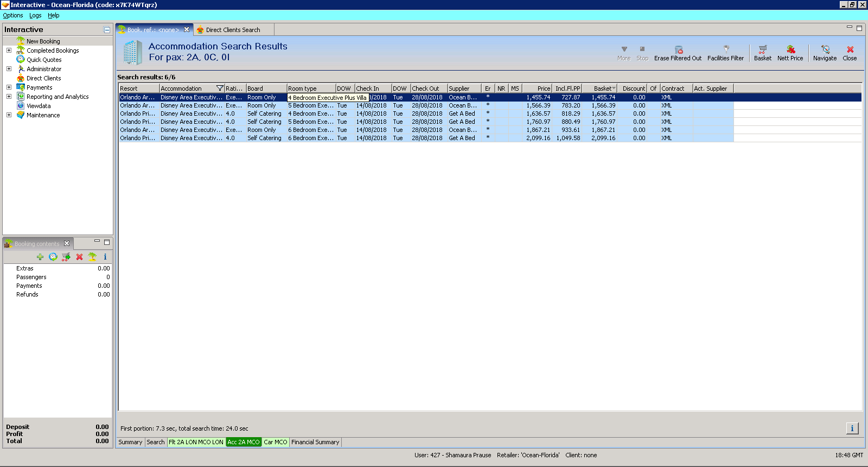Click Erase Filtered Out toolbar button
This screenshot has width=868, height=467.
678,53
